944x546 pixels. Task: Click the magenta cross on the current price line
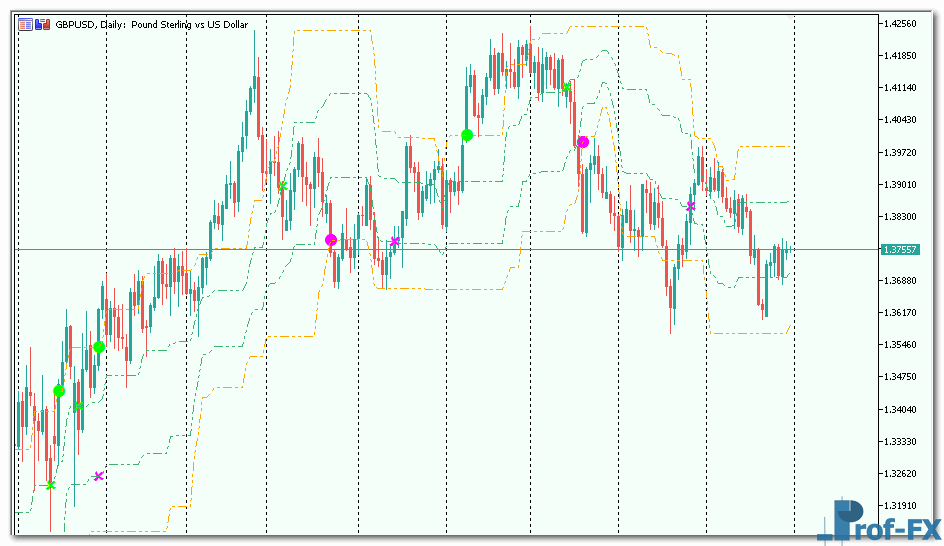point(395,241)
